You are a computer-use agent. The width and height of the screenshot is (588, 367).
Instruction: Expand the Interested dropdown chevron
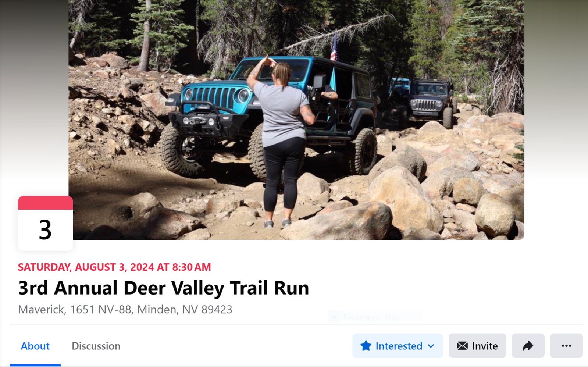431,346
